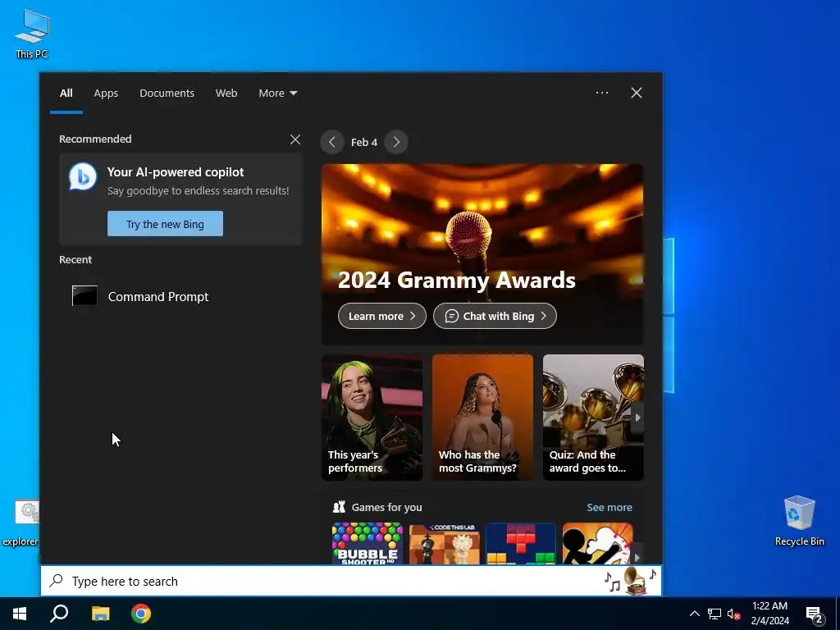Click the magnifier icon inside search box
840x630 pixels.
pos(56,581)
